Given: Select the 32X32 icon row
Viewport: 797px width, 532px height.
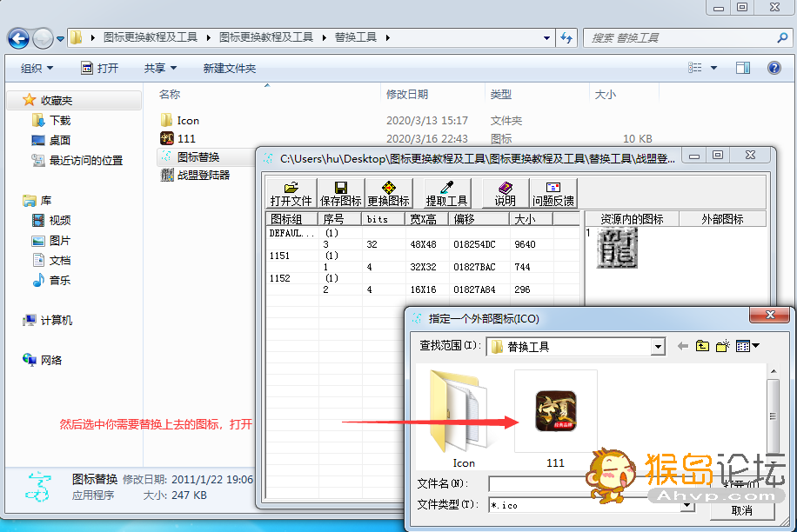Looking at the screenshot, I should 423,267.
